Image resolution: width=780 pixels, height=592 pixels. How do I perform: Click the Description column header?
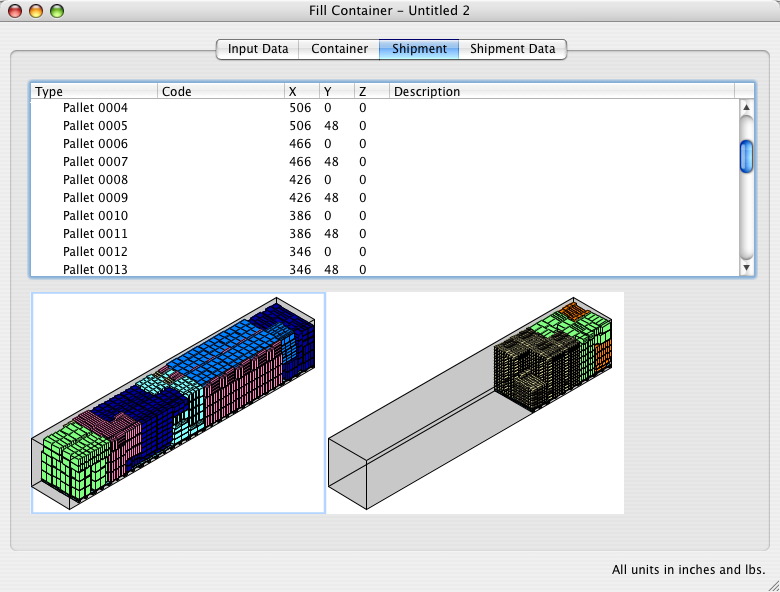(562, 92)
